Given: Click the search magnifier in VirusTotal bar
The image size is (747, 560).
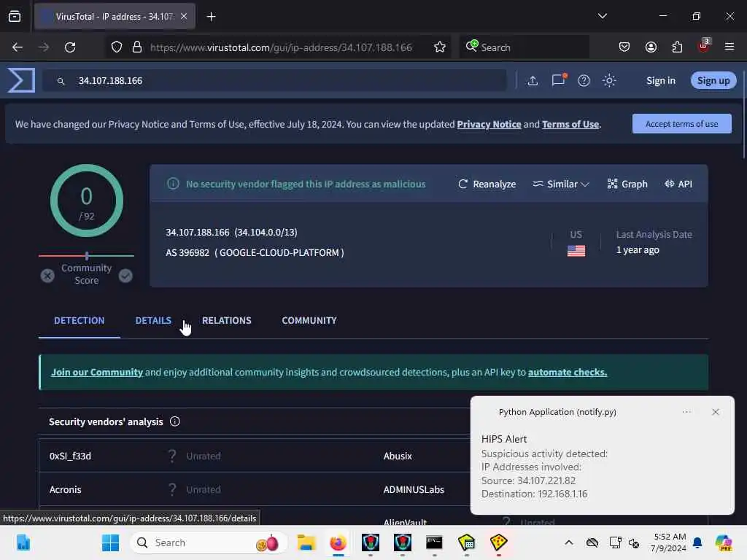Looking at the screenshot, I should click(61, 82).
